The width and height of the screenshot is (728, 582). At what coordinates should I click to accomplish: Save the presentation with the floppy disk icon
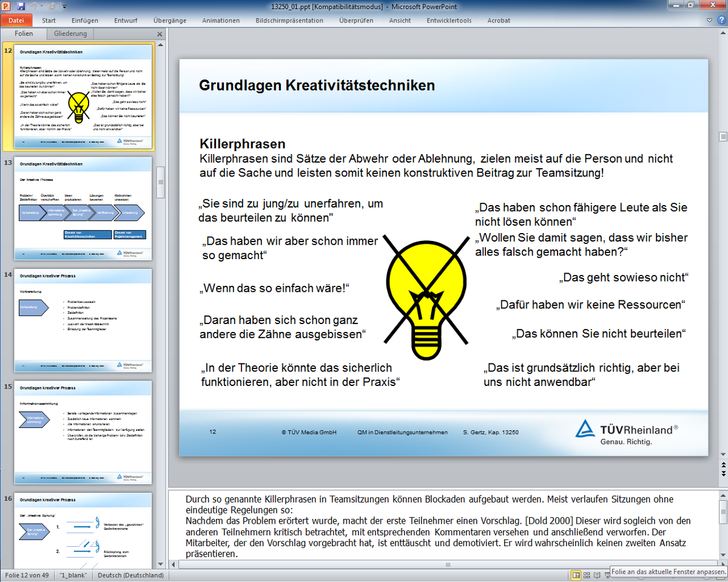pyautogui.click(x=21, y=6)
